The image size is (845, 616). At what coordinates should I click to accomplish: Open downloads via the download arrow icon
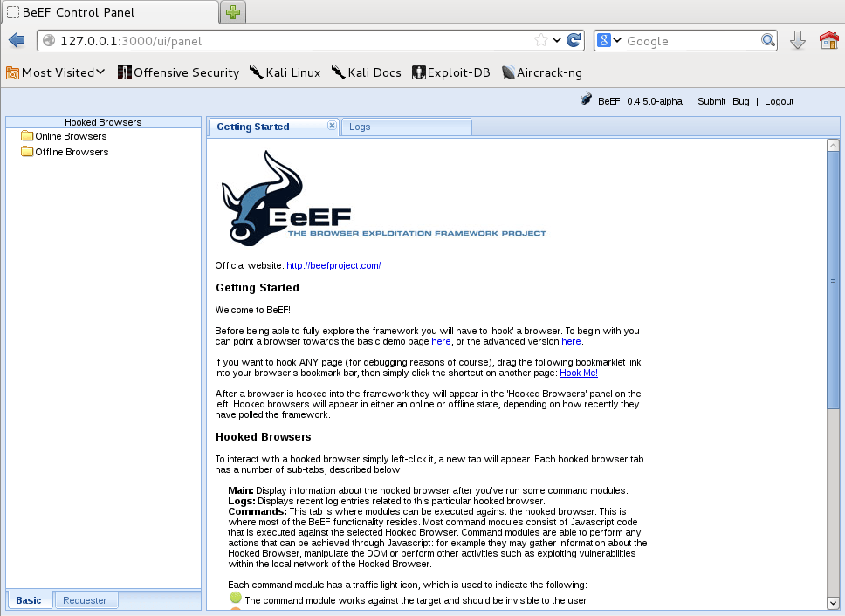pos(797,40)
